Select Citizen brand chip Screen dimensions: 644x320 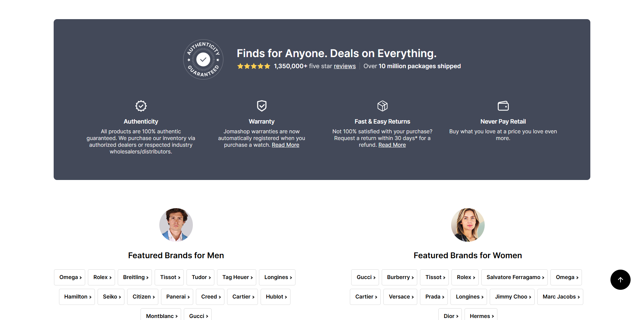coord(143,297)
